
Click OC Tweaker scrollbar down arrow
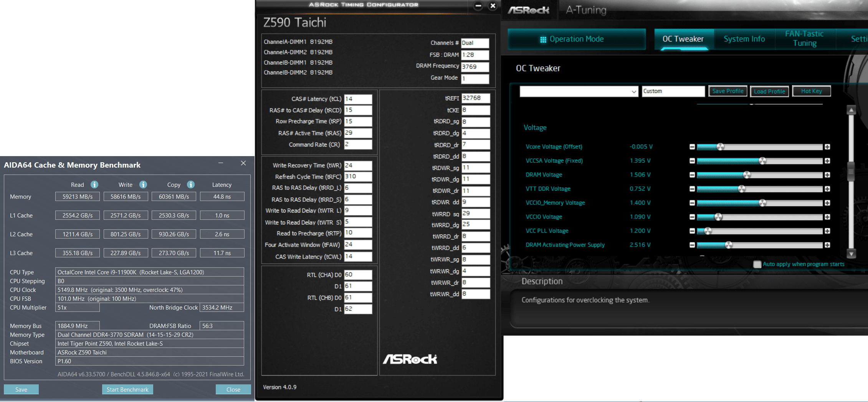851,254
